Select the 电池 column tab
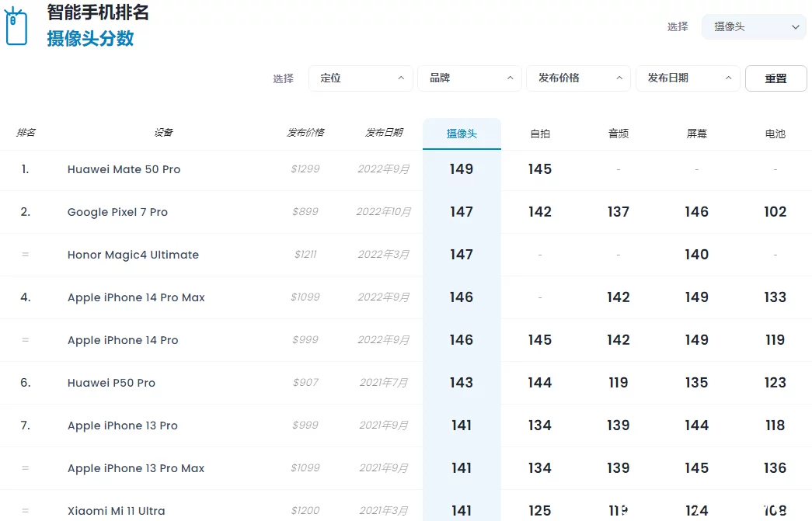Viewport: 812px width, 521px height. coord(775,134)
